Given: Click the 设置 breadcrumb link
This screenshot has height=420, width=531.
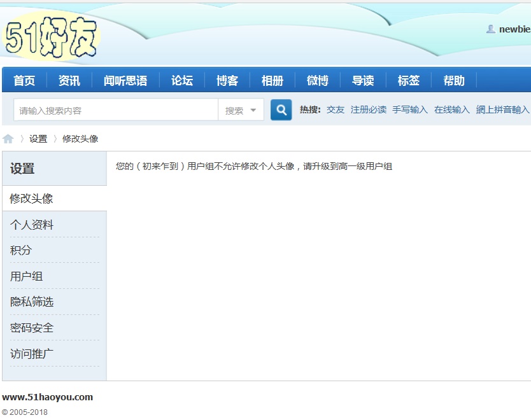Looking at the screenshot, I should click(38, 139).
